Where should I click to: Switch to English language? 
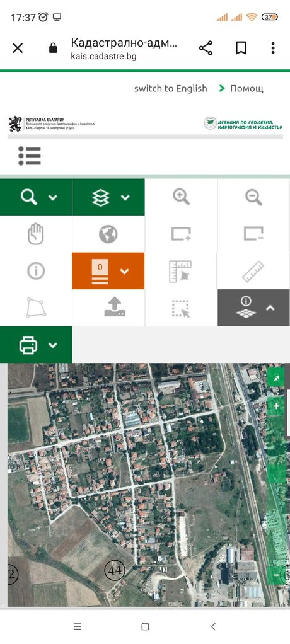(x=170, y=88)
